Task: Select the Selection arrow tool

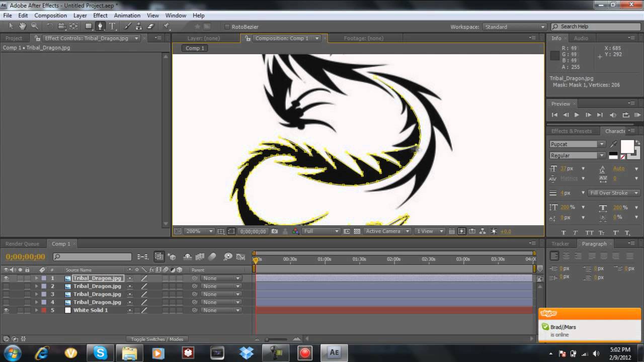Action: coord(11,26)
